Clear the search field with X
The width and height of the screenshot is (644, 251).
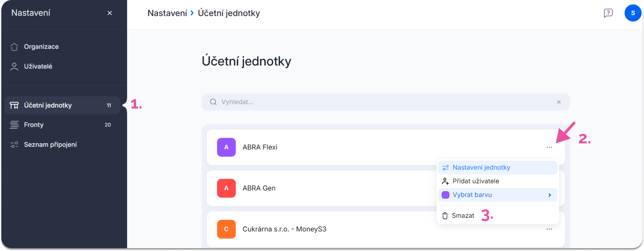click(x=559, y=102)
